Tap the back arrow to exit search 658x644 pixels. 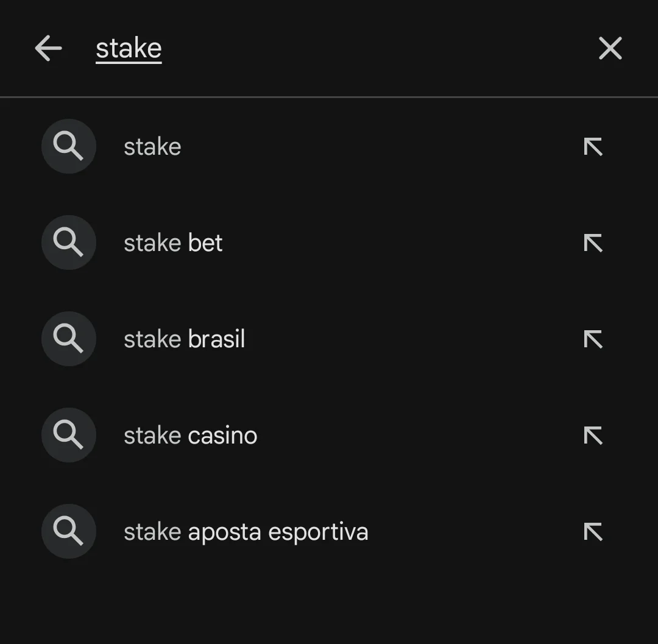[x=48, y=48]
